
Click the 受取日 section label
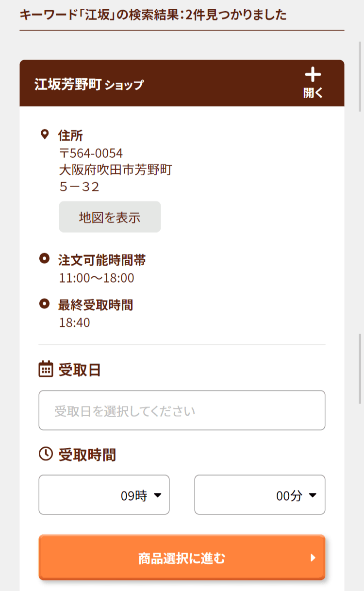80,370
